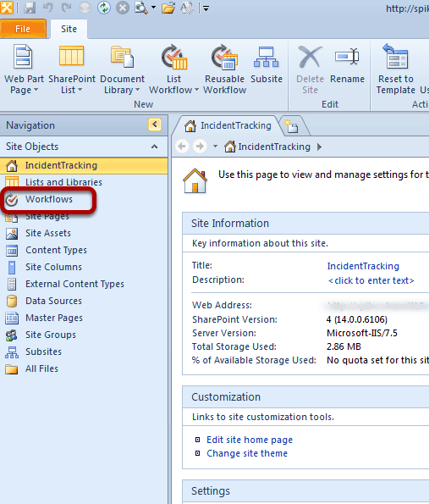Click the Total Storage Used value 2.86 MB
Viewport: 429px width, 504px height.
pos(344,346)
